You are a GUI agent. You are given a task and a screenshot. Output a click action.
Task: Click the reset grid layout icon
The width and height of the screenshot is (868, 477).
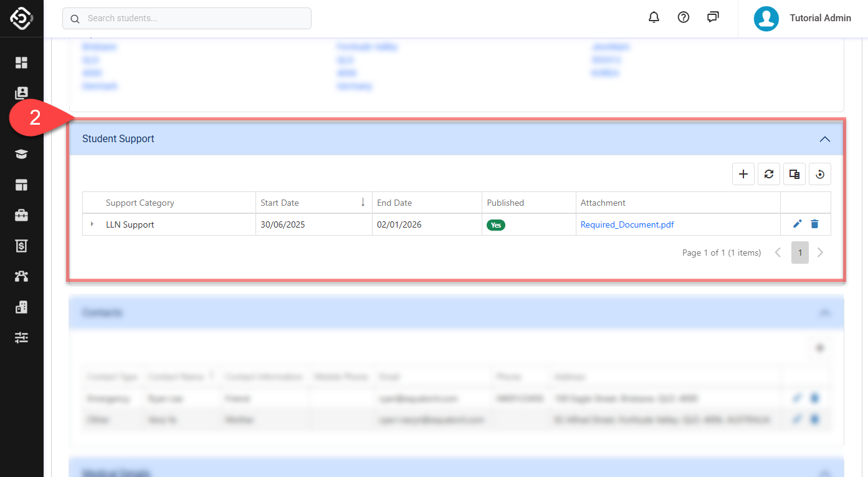point(820,175)
